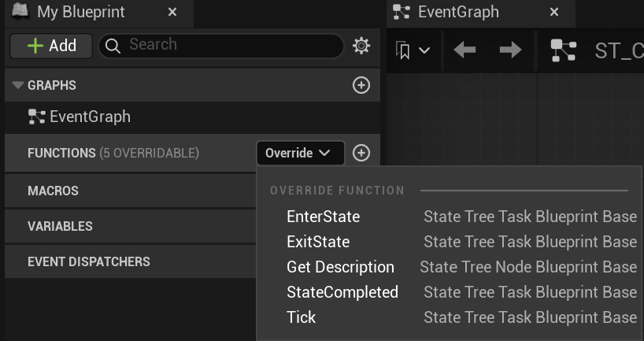The height and width of the screenshot is (341, 644).
Task: Add a new graph with plus icon
Action: 361,85
